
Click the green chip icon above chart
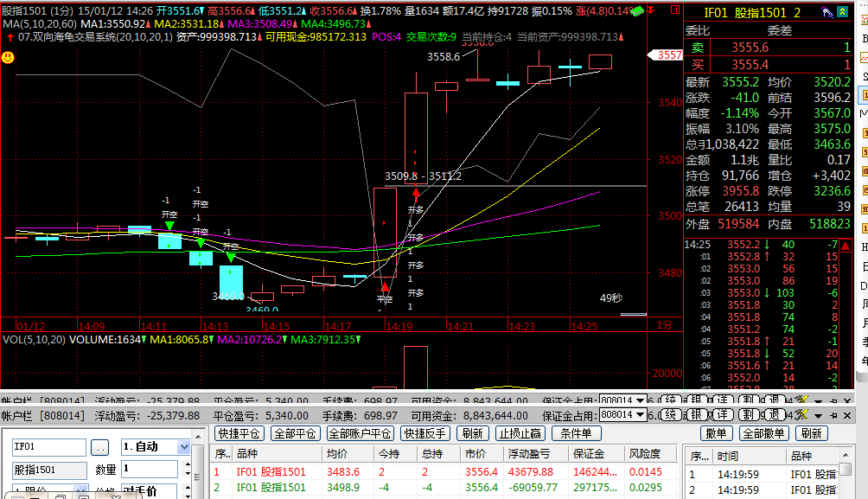click(639, 10)
